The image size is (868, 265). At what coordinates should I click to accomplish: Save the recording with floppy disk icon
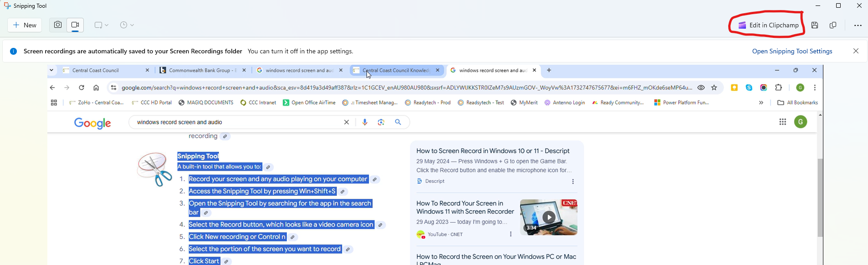(x=815, y=25)
